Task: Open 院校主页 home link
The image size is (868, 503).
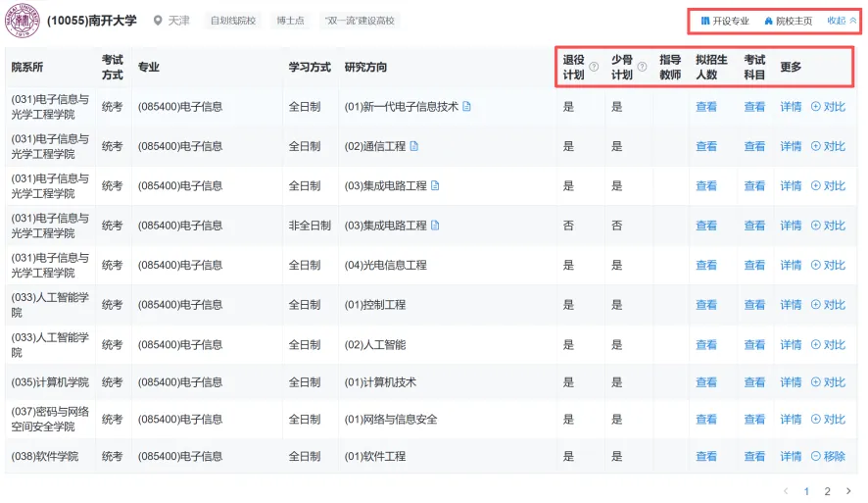Action: point(788,21)
